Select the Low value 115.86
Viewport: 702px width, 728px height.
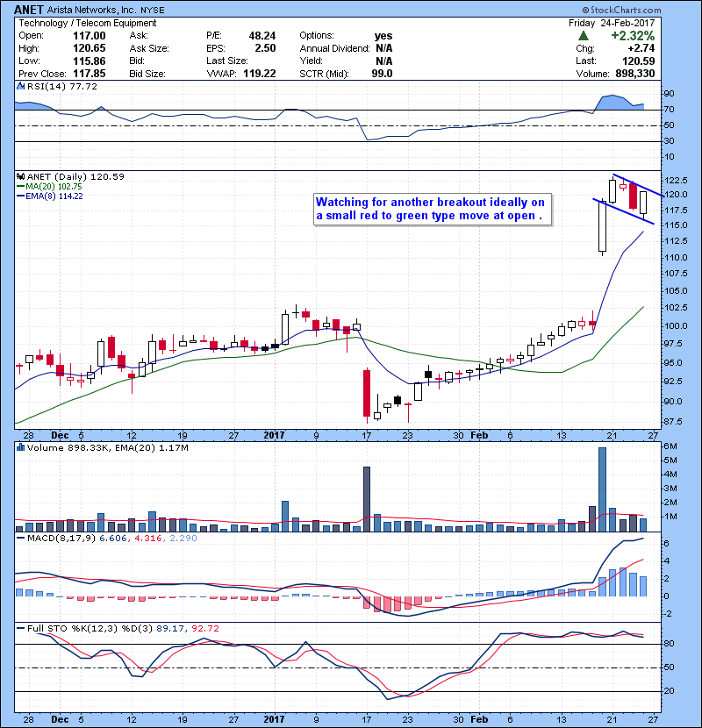tap(90, 61)
